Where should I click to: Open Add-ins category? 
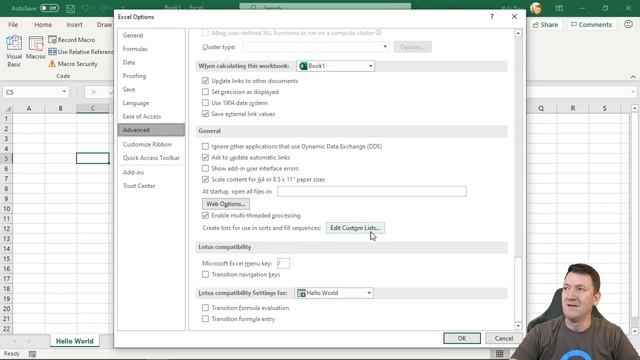151,172
